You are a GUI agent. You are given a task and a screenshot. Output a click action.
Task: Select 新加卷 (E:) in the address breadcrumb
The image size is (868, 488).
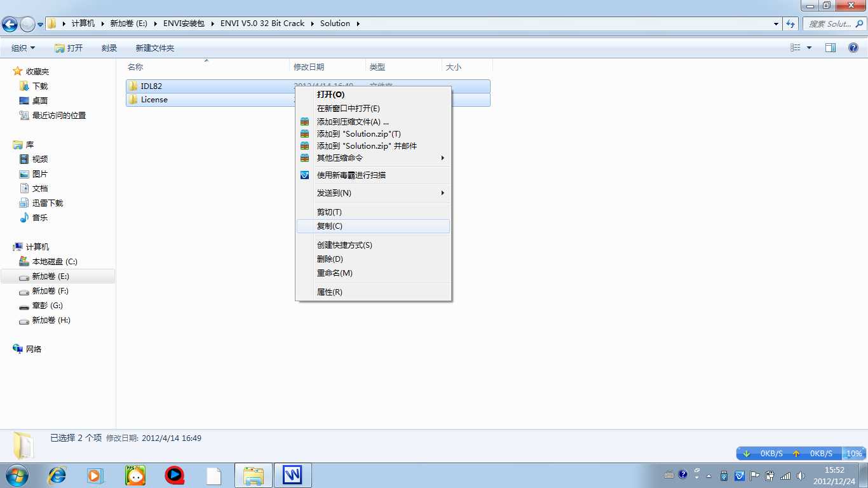coord(128,24)
